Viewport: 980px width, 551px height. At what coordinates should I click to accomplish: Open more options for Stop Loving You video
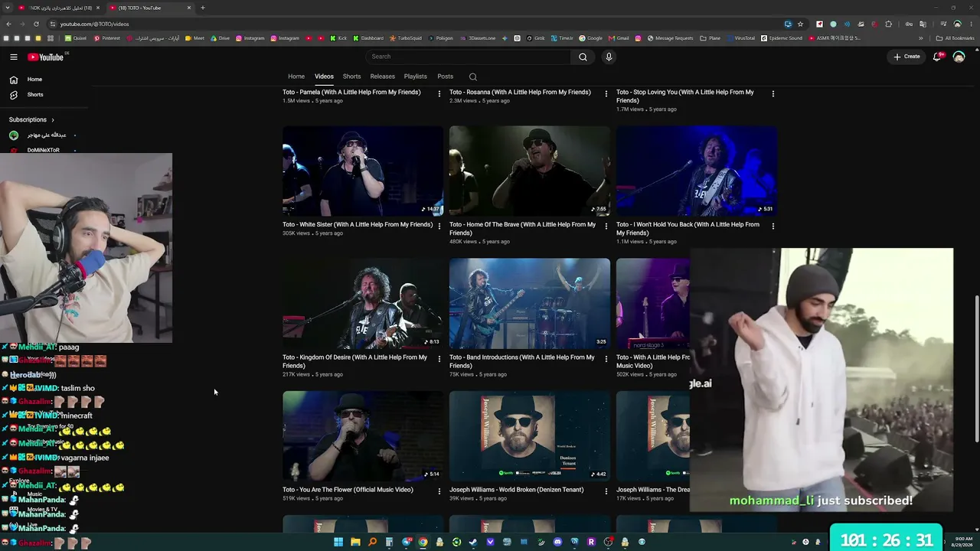pos(773,93)
